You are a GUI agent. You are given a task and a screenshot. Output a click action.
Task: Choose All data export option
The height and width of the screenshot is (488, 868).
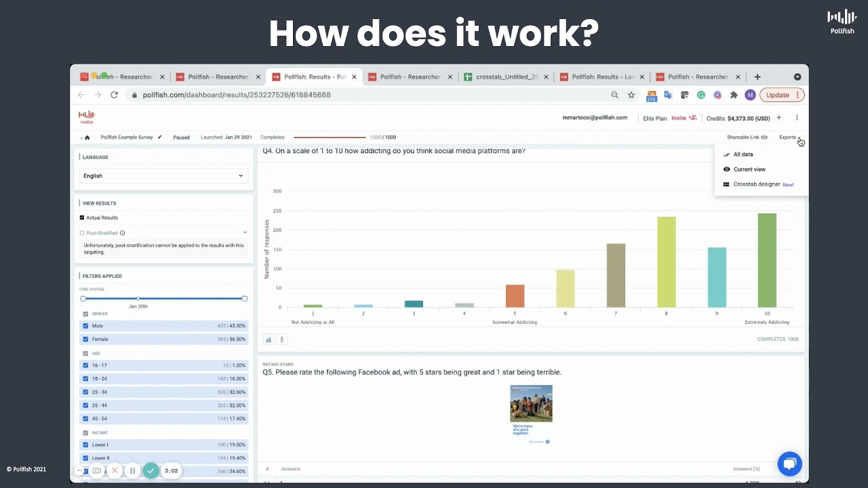point(743,155)
